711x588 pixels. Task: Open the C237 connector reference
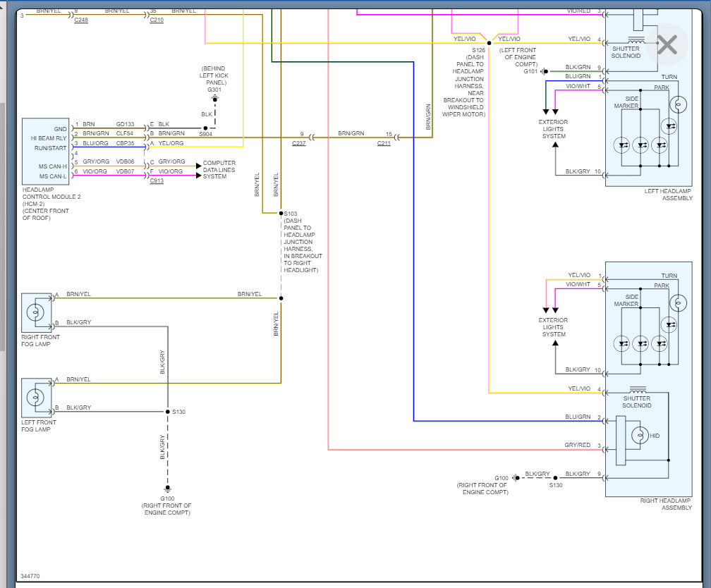(x=299, y=143)
